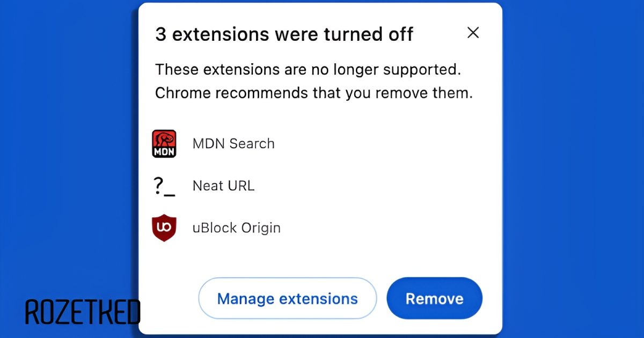Viewport: 644px width, 338px height.
Task: Click the "3 extensions were turned off" heading
Action: point(284,34)
